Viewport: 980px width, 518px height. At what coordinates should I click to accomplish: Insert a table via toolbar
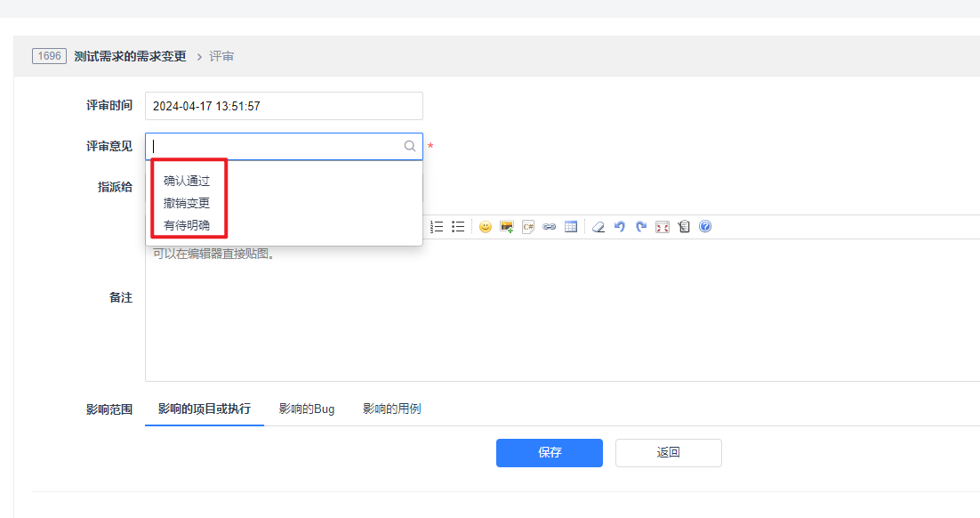pos(571,227)
